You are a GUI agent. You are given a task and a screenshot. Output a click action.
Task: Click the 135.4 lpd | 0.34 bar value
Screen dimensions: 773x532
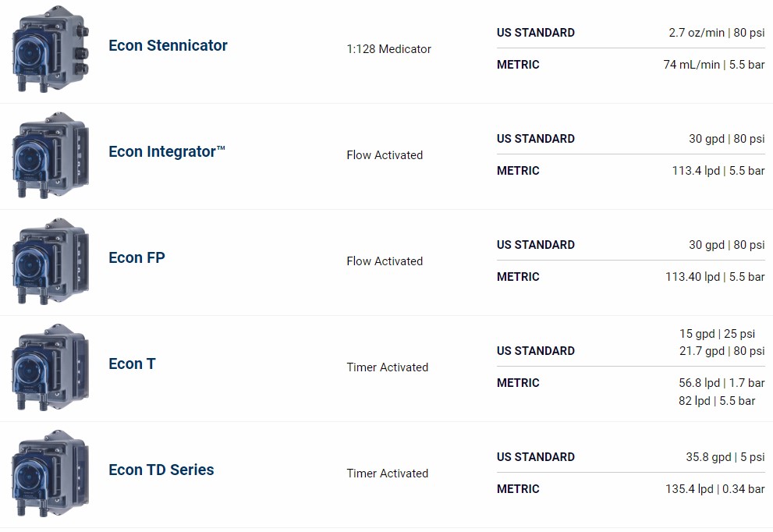click(709, 489)
